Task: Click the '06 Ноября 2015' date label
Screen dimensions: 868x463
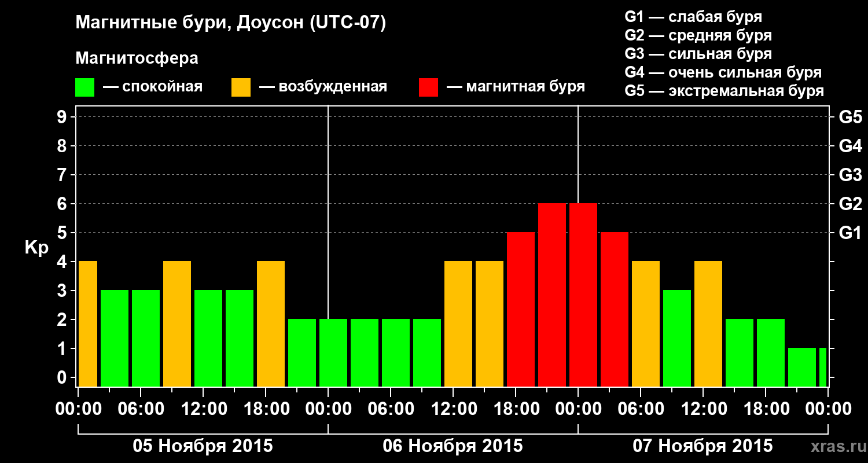Action: tap(453, 446)
